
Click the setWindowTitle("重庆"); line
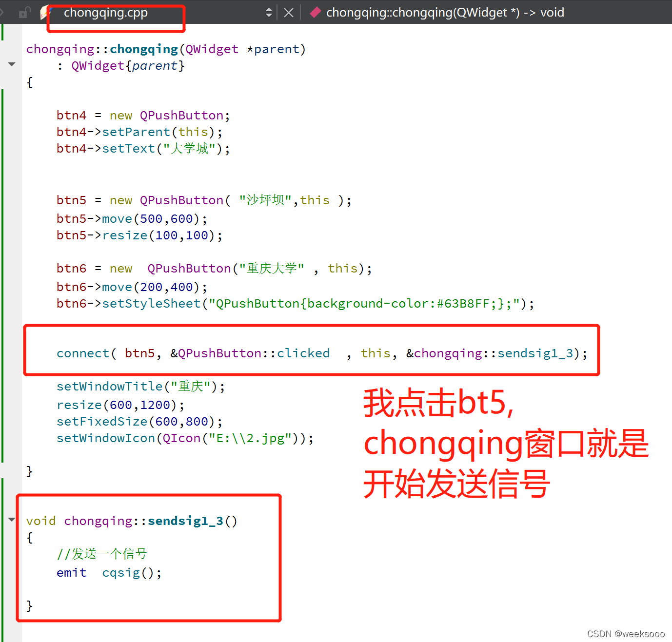[x=141, y=386]
